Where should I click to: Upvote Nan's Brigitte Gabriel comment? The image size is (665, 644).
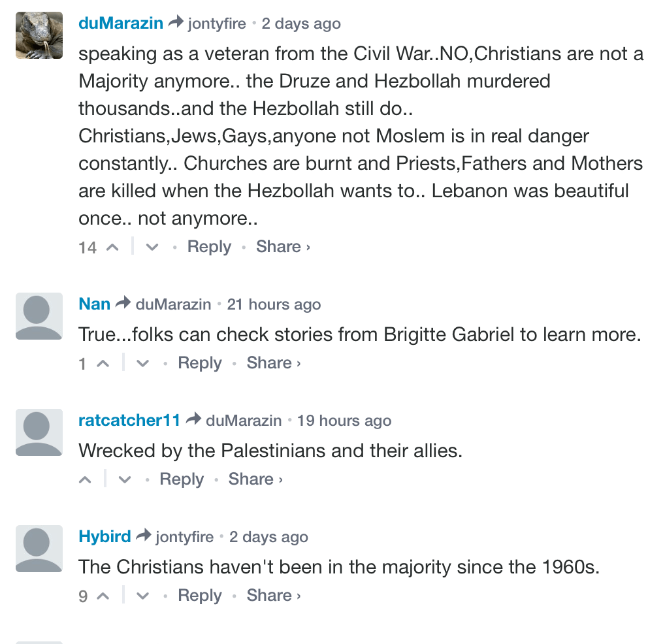click(x=103, y=364)
